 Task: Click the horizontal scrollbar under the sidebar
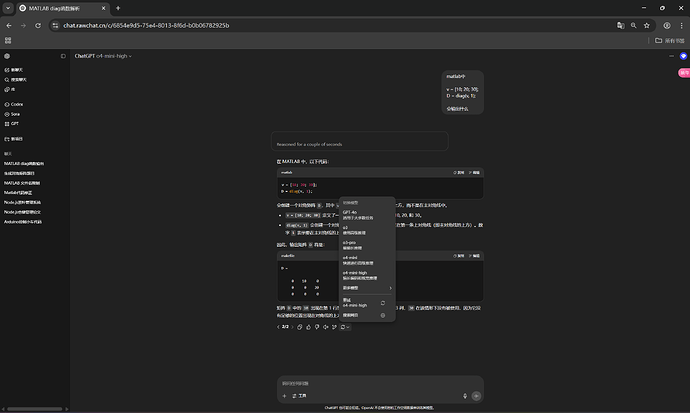pos(34,409)
